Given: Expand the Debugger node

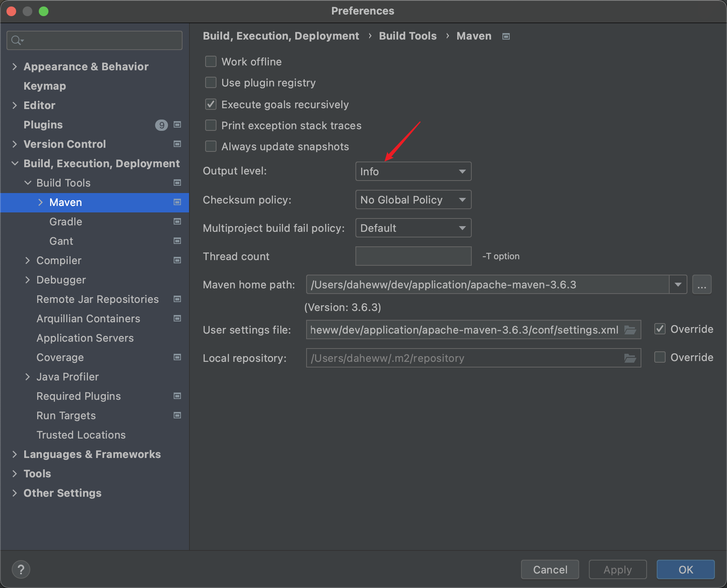Looking at the screenshot, I should 28,280.
